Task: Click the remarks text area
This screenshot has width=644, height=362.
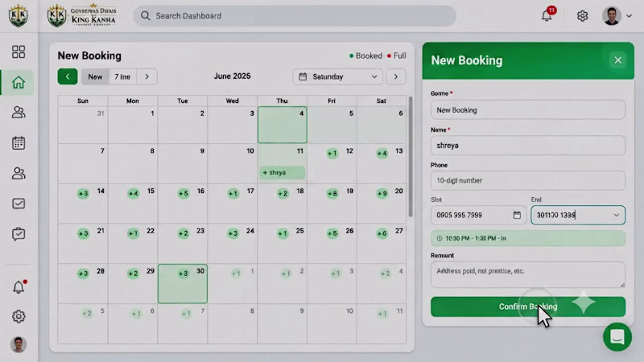Action: 528,274
